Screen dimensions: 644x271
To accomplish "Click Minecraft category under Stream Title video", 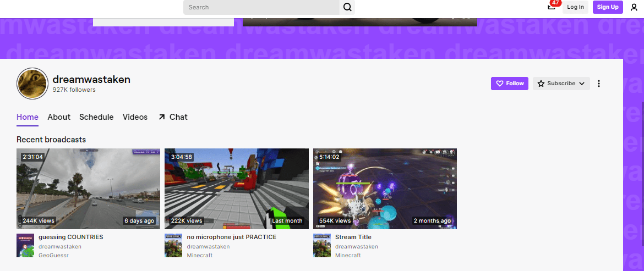I will (348, 255).
